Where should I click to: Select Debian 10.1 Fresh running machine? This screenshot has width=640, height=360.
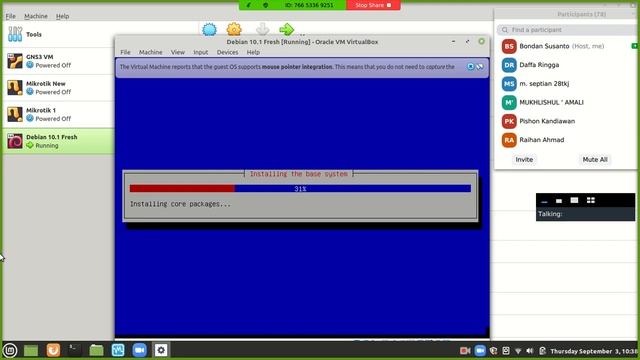58,141
